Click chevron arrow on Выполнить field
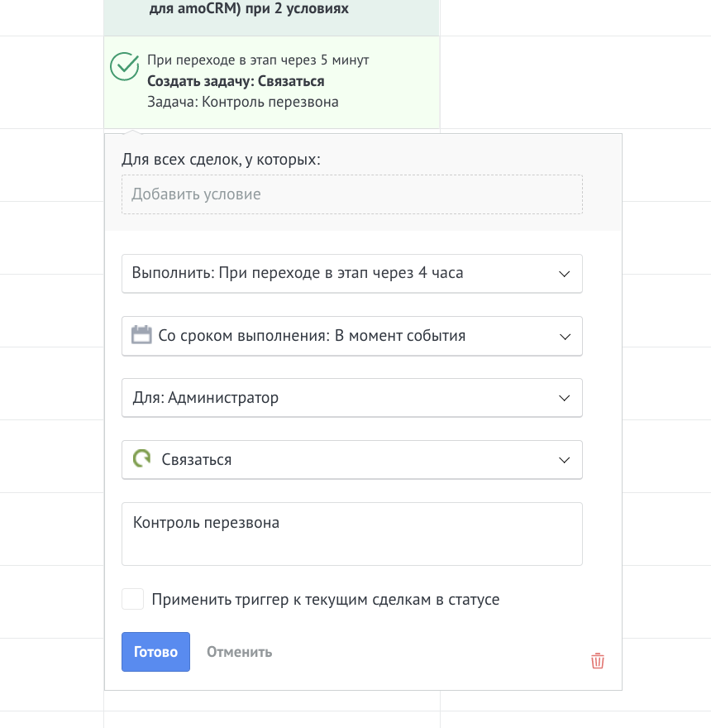Screen dimensions: 711x728 (565, 274)
